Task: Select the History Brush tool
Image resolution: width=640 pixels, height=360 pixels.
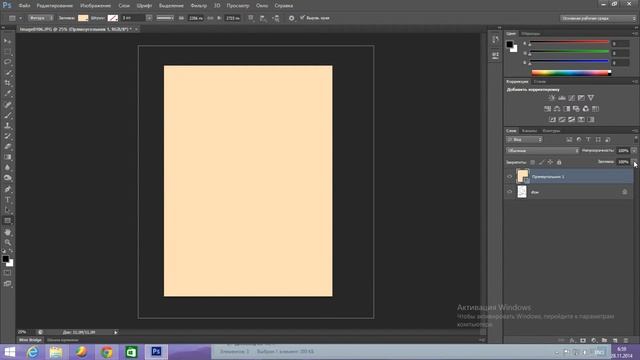Action: (7, 136)
